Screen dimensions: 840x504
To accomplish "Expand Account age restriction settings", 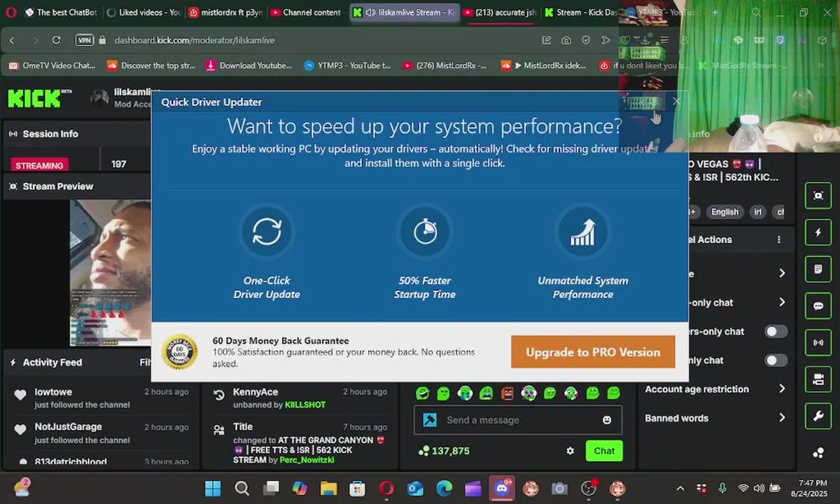I will coord(715,389).
